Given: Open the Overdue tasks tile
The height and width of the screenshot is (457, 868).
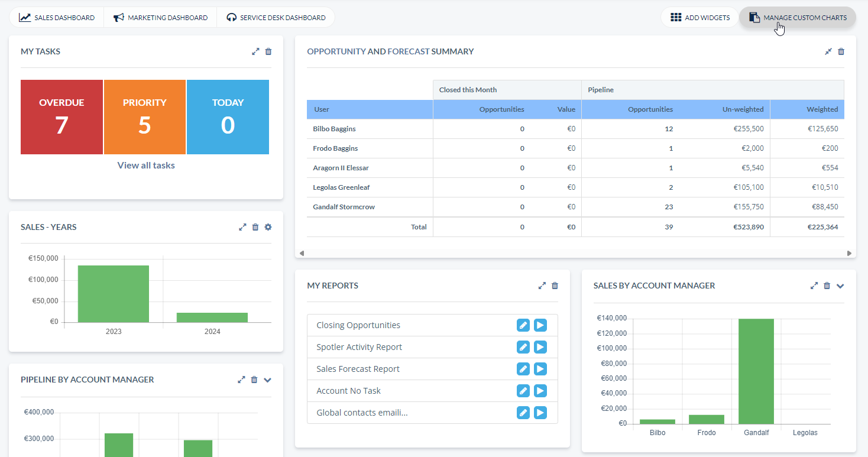Looking at the screenshot, I should [61, 117].
